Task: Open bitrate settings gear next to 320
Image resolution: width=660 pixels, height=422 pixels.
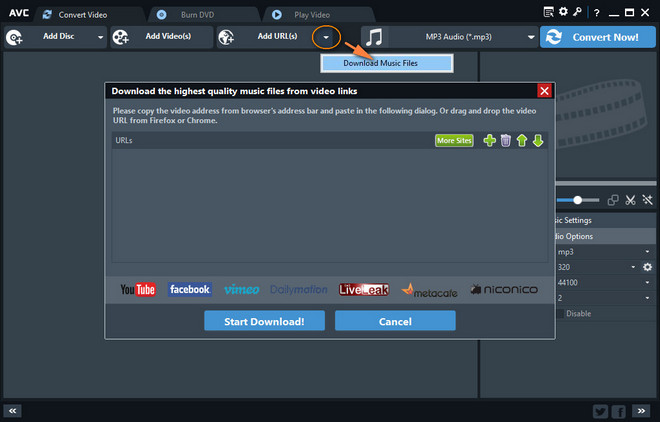Action: pyautogui.click(x=647, y=267)
